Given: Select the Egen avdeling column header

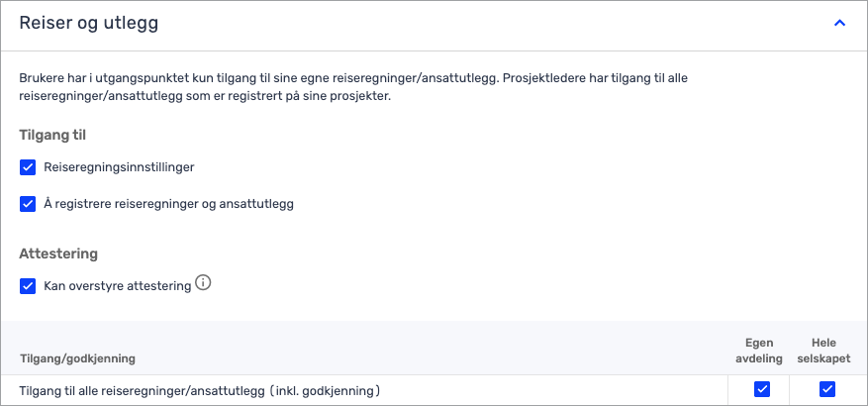Looking at the screenshot, I should (759, 351).
